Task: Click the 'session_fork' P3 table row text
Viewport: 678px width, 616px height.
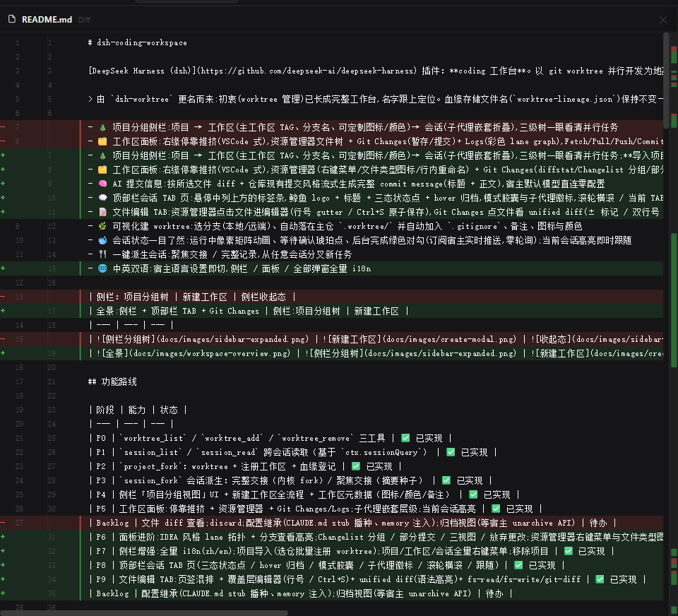Action: pyautogui.click(x=290, y=480)
